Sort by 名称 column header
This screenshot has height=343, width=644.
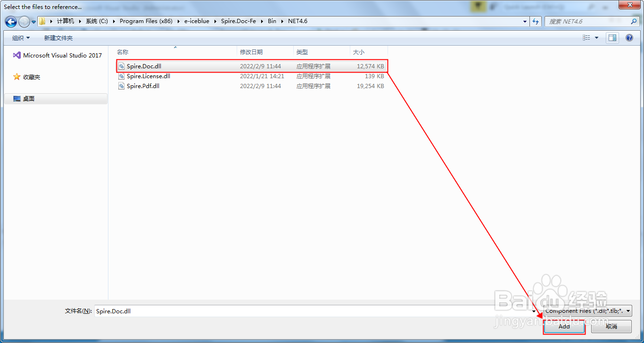pyautogui.click(x=175, y=52)
